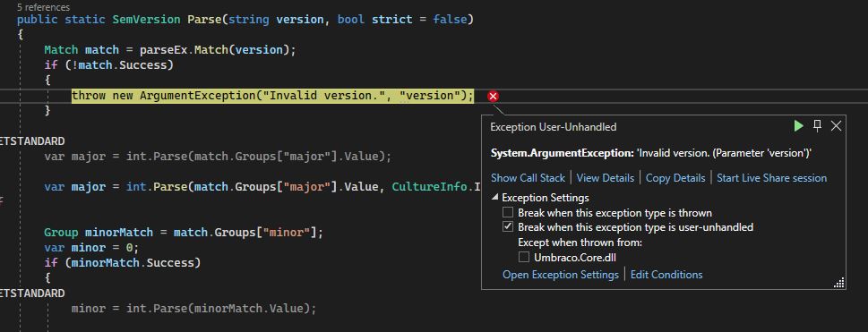The width and height of the screenshot is (868, 332).
Task: Click 'minor = int.Parse(minorMatch.Value);' line
Action: pos(193,308)
